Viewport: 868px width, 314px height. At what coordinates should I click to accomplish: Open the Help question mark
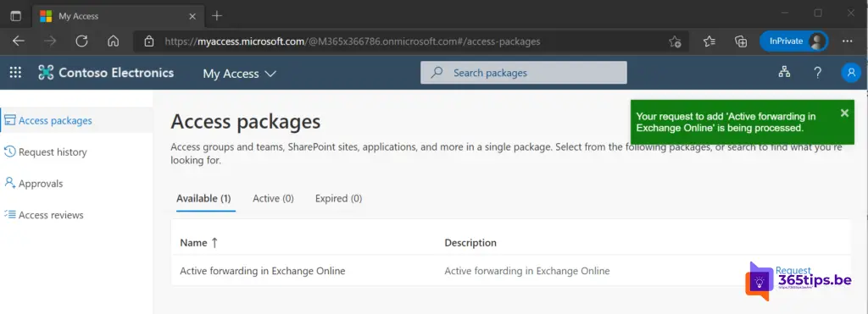point(818,73)
